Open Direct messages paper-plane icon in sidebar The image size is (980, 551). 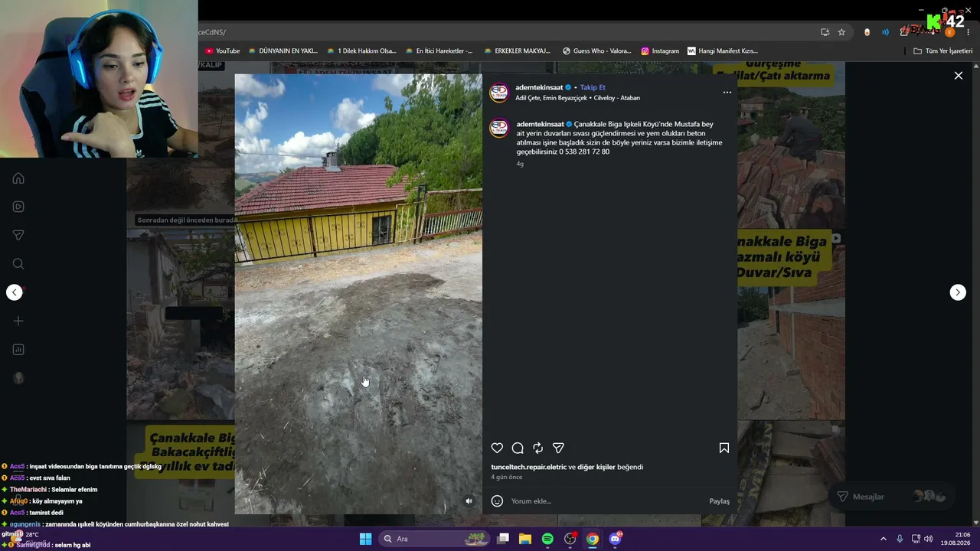(18, 235)
